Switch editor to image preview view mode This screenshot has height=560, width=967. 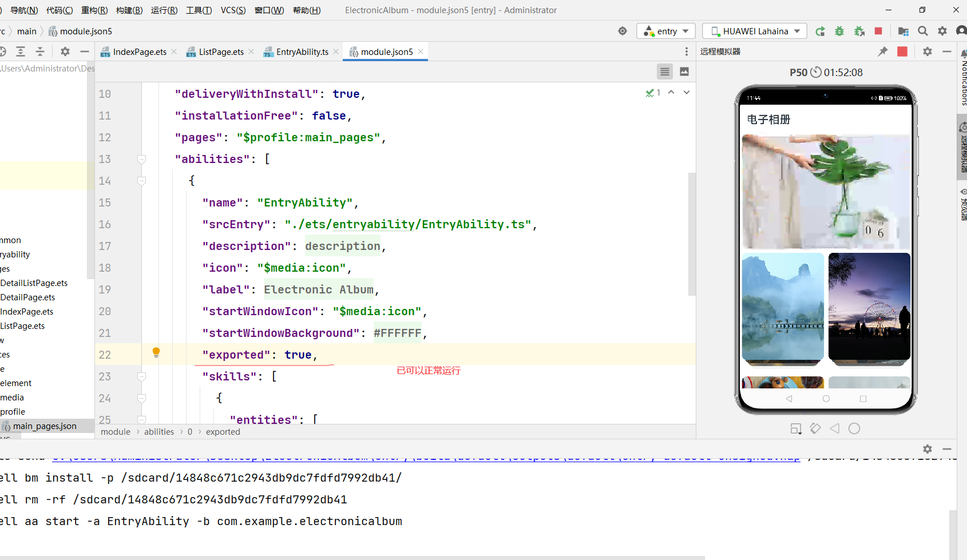[684, 72]
